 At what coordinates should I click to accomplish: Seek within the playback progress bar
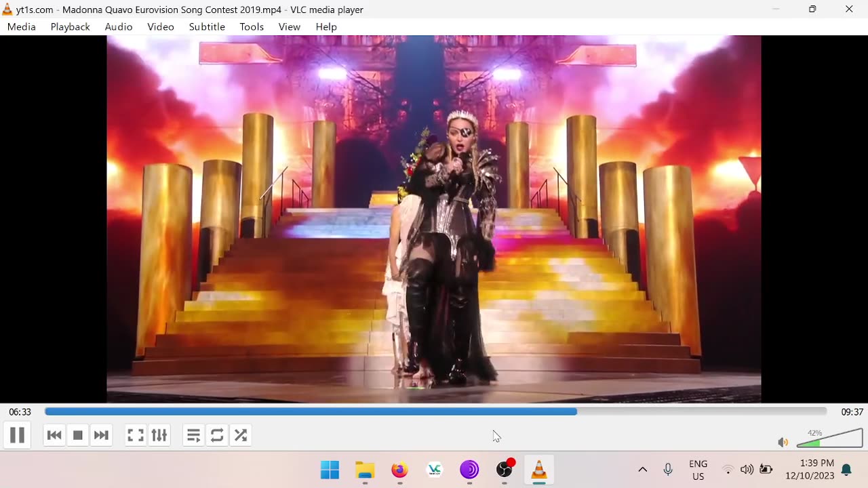click(x=435, y=411)
